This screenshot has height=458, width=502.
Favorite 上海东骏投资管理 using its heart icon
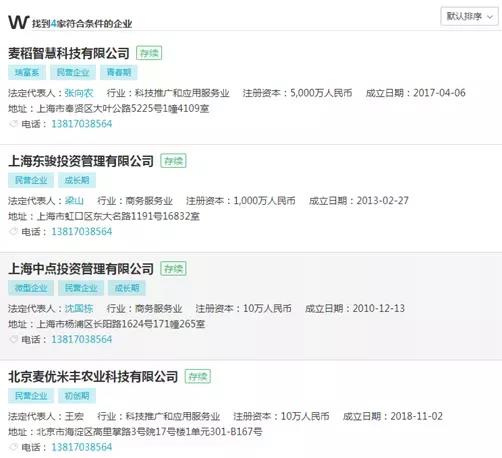pyautogui.click(x=13, y=232)
